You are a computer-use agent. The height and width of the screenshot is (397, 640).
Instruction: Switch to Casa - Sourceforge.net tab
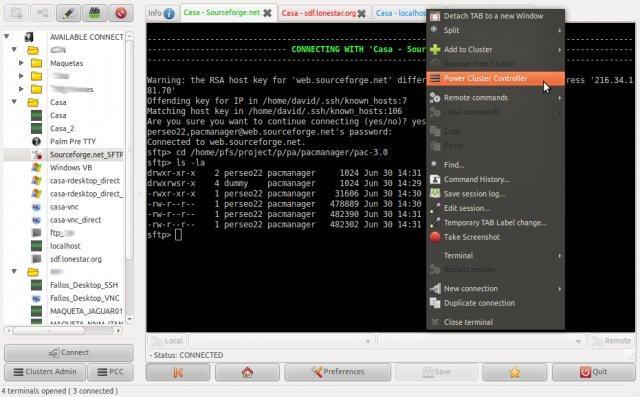pyautogui.click(x=222, y=13)
